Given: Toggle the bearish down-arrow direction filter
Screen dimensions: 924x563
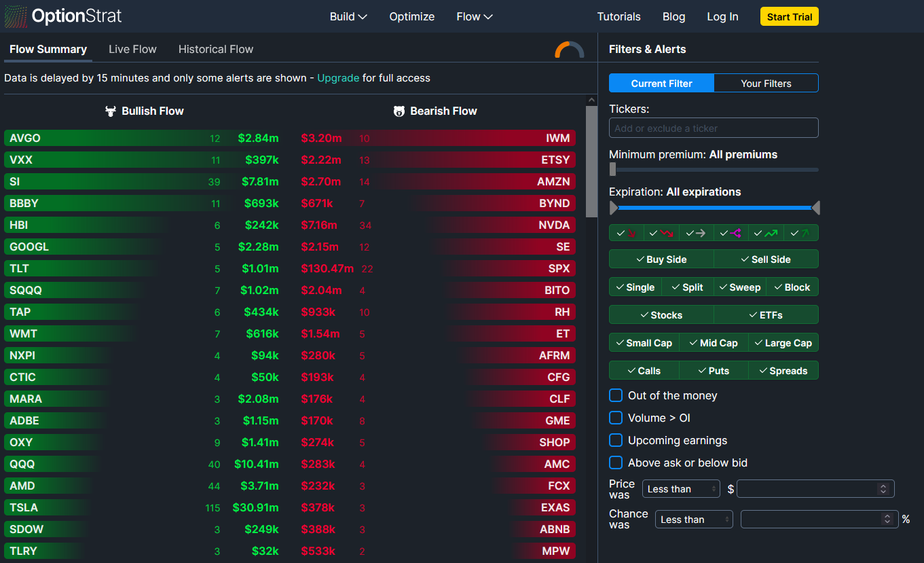Looking at the screenshot, I should (x=625, y=232).
